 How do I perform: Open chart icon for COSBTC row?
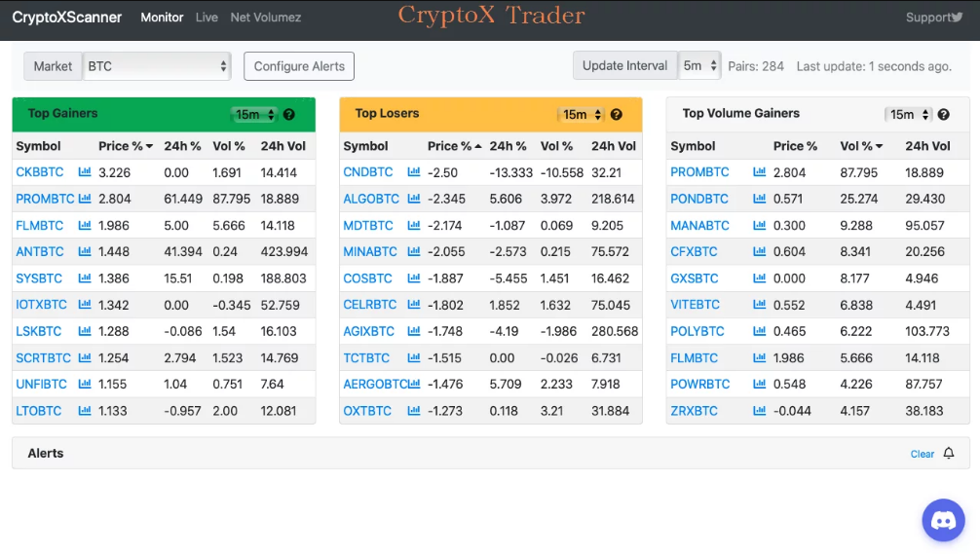pyautogui.click(x=413, y=278)
